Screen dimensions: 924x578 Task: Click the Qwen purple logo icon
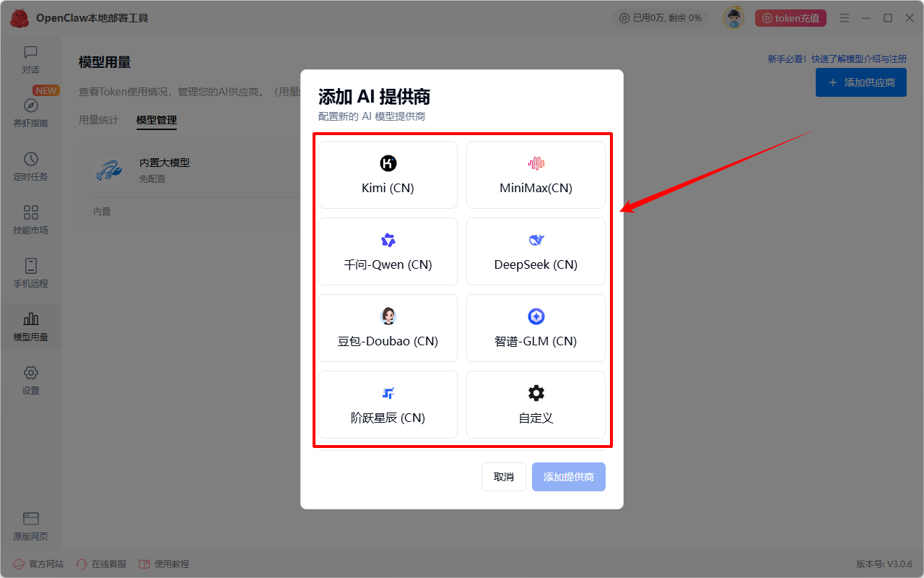click(x=388, y=240)
